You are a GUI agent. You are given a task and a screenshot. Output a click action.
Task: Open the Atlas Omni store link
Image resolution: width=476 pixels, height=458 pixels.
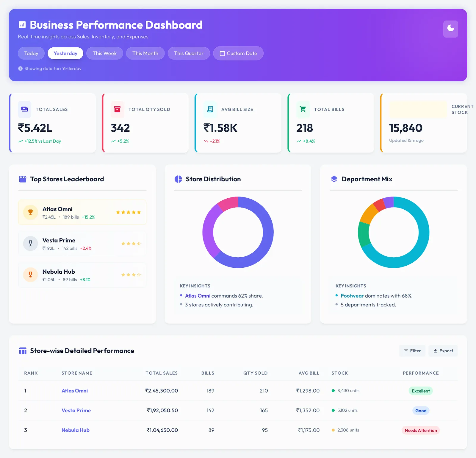(x=74, y=391)
